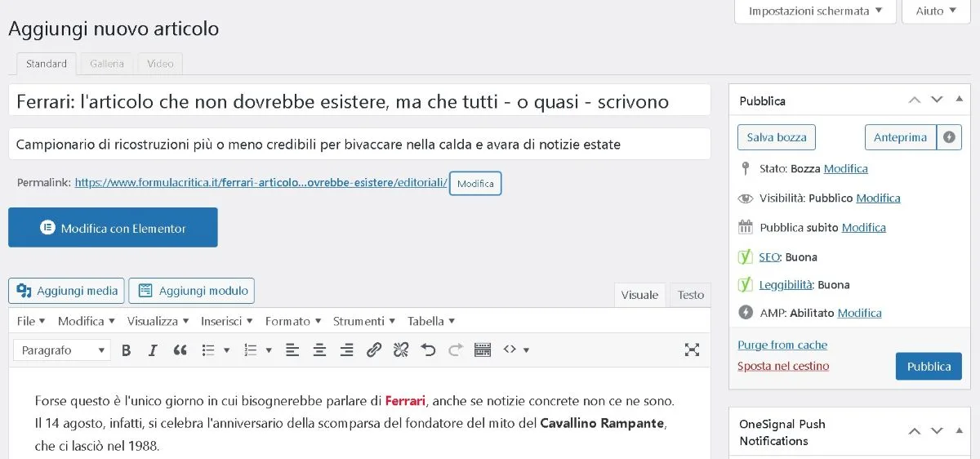Edit permalink with Modifica button
Image resolution: width=980 pixels, height=459 pixels.
(475, 184)
